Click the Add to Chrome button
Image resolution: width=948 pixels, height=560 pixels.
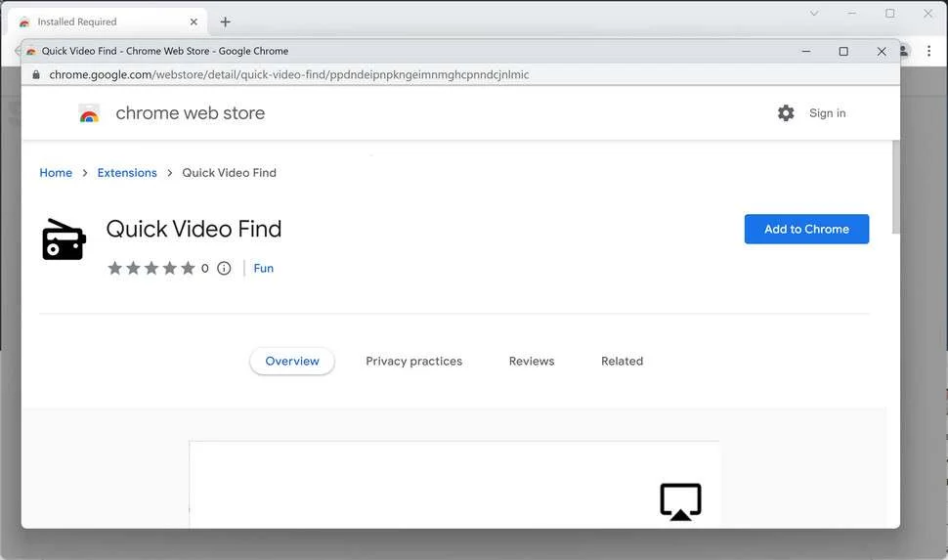[x=806, y=230]
